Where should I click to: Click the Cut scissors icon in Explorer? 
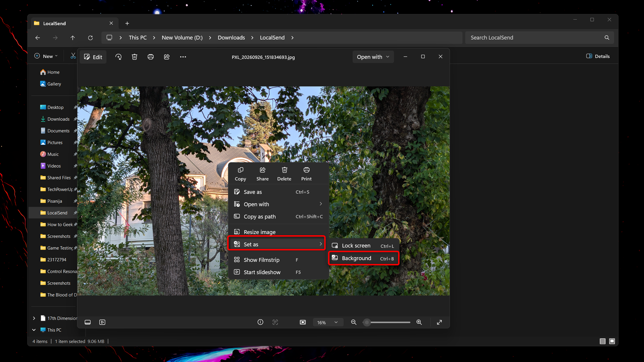[73, 56]
